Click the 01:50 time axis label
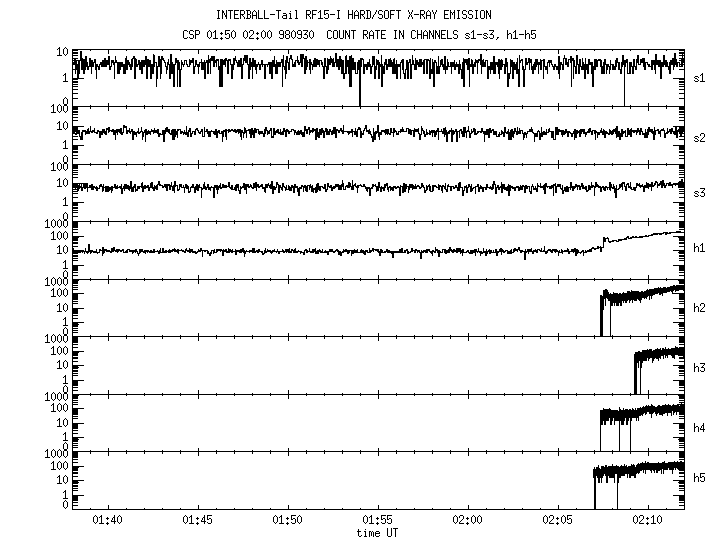The width and height of the screenshot is (720, 550). point(287,519)
